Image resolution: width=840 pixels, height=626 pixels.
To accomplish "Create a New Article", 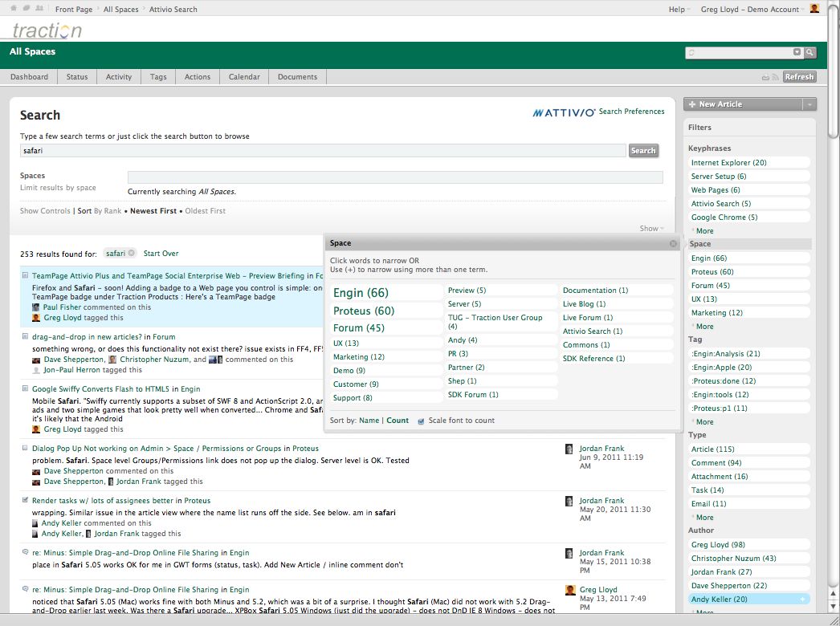I will (x=743, y=104).
